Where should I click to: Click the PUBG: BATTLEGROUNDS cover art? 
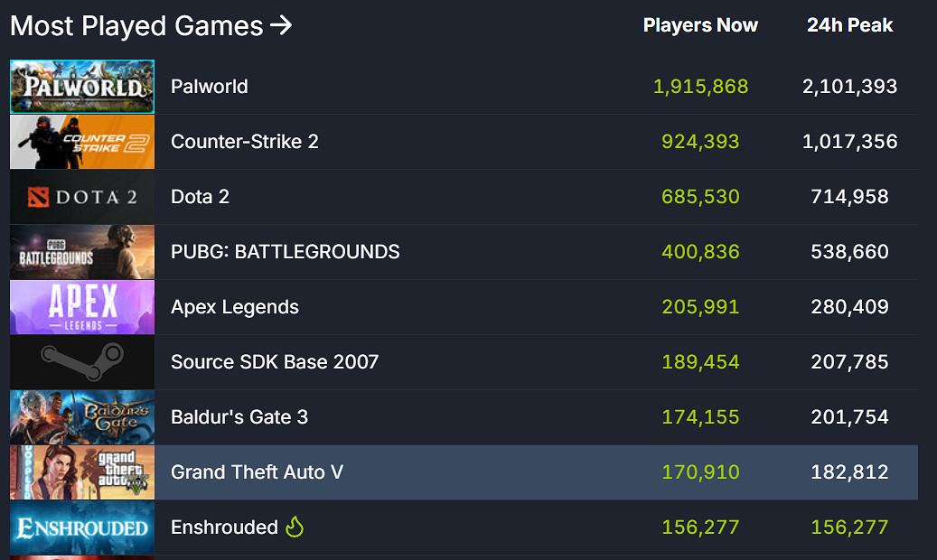(81, 252)
